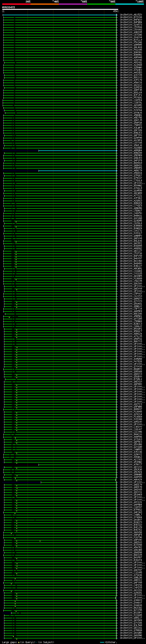Open hit UniRef100_Q24573
Viewport: 146px width, 644px height.
pos(131,25)
